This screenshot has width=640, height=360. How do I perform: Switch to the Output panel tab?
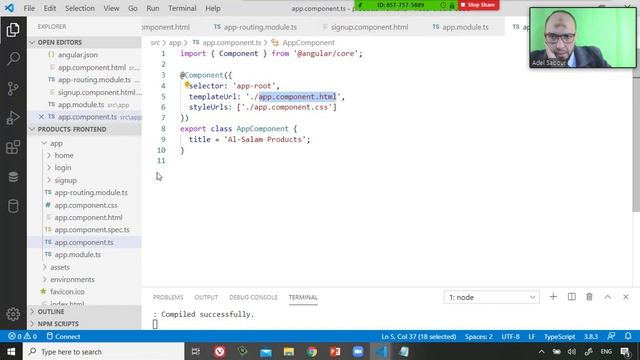click(206, 297)
